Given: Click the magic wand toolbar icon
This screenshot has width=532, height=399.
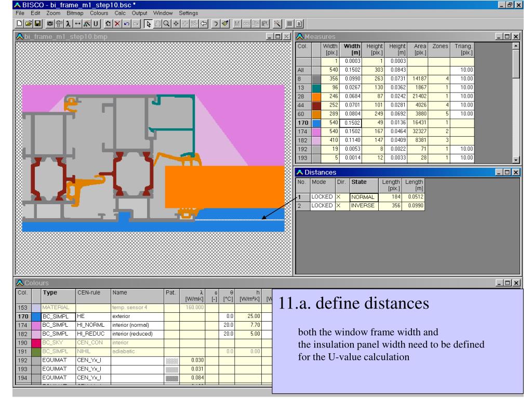Looking at the screenshot, I should click(x=277, y=24).
